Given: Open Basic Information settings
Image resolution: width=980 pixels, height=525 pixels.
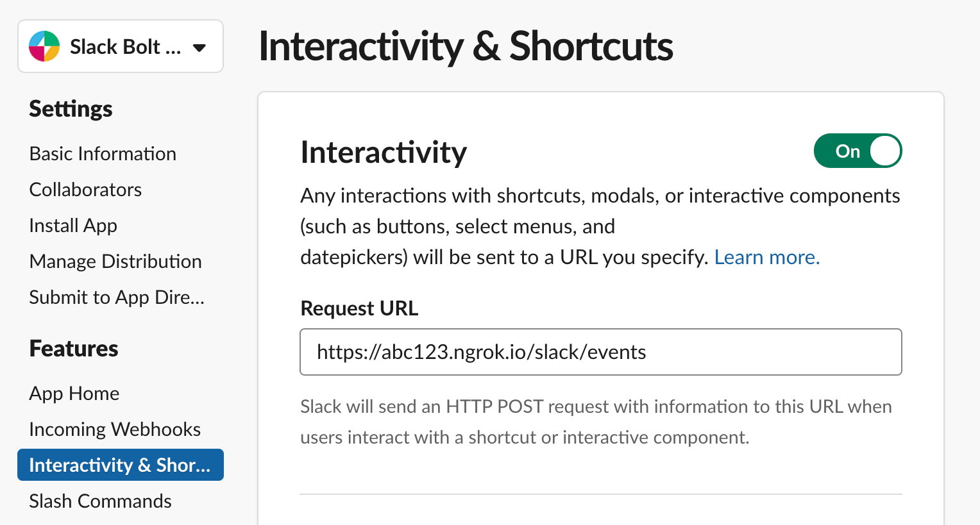Looking at the screenshot, I should [102, 153].
